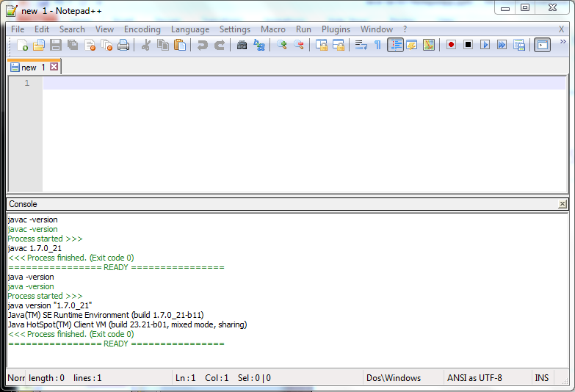Cut selection with scissors icon
The image size is (575, 392).
146,45
